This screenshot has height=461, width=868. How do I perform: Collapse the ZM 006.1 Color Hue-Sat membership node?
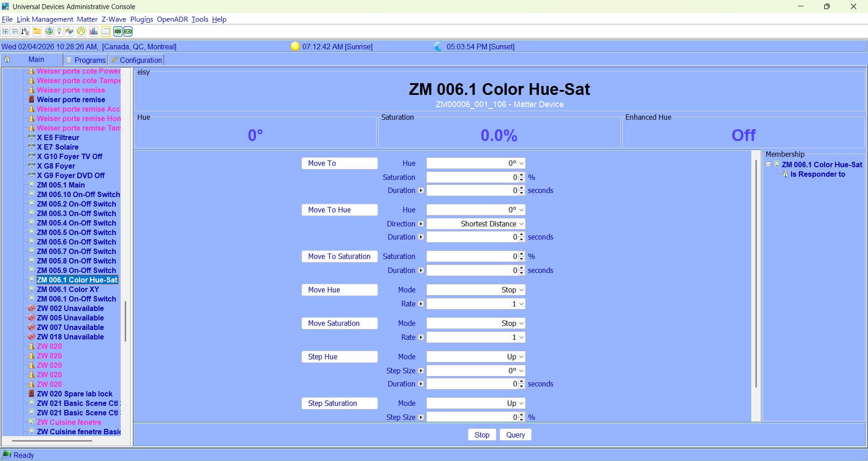point(768,165)
